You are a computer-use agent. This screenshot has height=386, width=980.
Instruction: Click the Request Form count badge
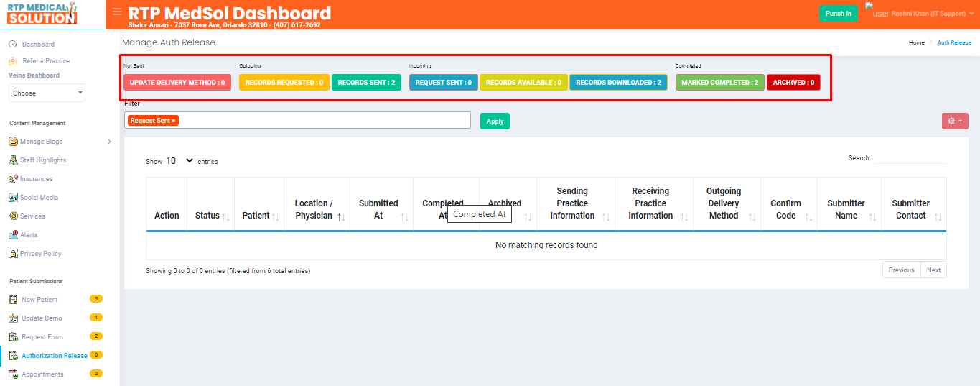point(96,336)
